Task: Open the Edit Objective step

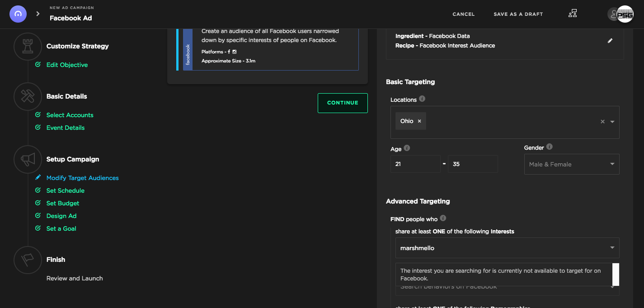Action: point(67,65)
